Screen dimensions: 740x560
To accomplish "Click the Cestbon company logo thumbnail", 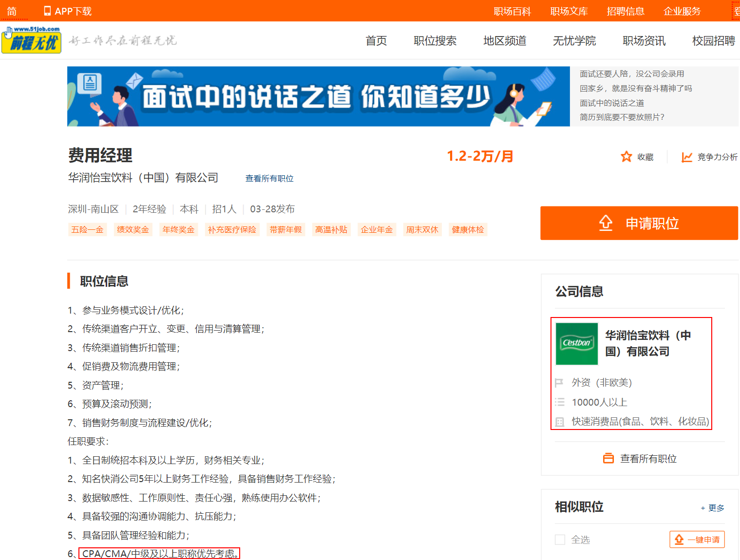I will pyautogui.click(x=577, y=344).
